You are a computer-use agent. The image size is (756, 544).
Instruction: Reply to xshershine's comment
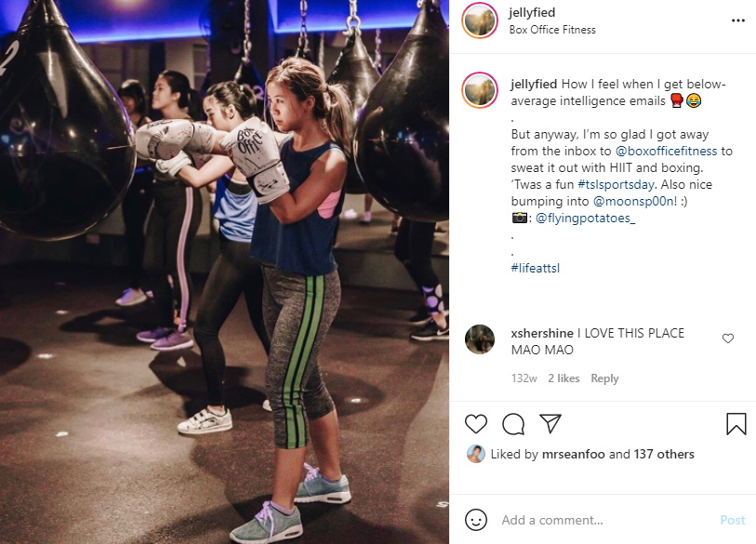604,378
